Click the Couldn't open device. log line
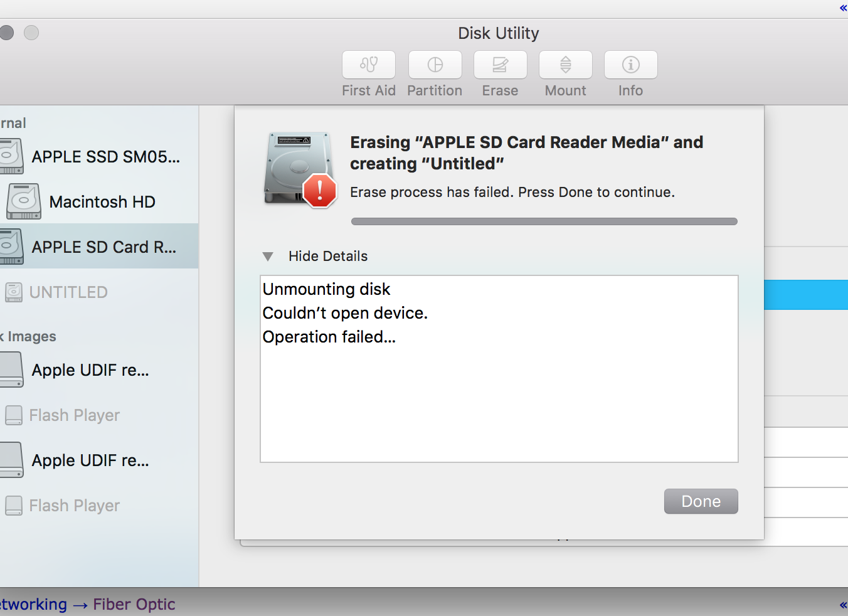The height and width of the screenshot is (616, 848). click(x=345, y=313)
